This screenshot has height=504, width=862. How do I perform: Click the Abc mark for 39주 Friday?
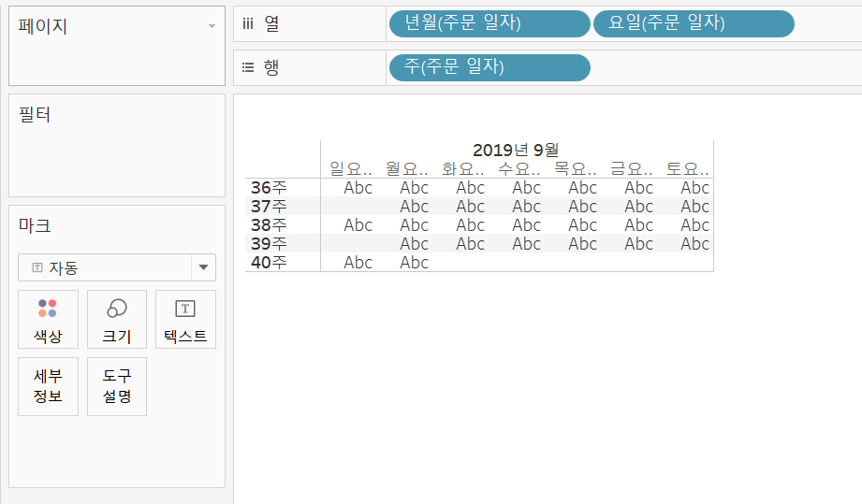[639, 244]
